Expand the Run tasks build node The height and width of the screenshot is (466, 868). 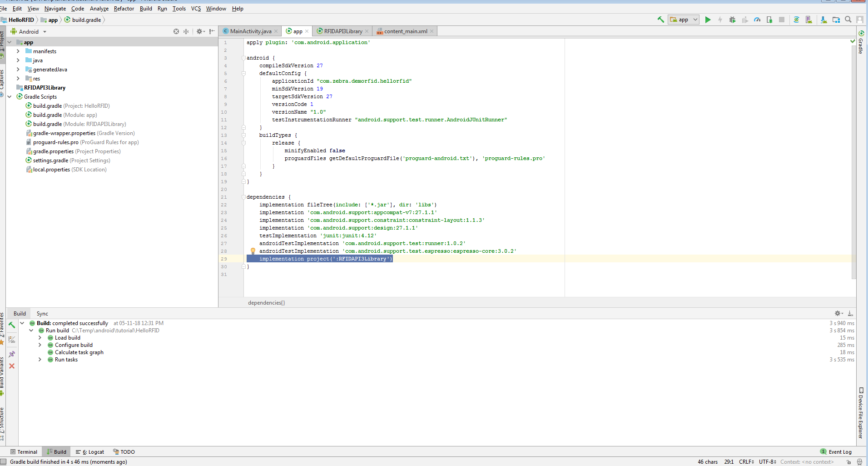point(40,360)
